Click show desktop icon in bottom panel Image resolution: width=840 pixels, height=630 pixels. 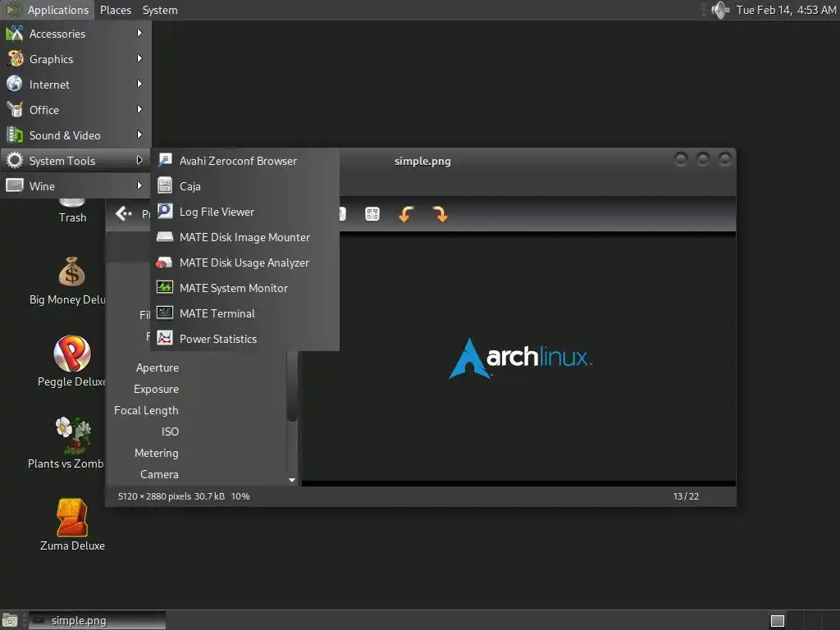(10, 620)
